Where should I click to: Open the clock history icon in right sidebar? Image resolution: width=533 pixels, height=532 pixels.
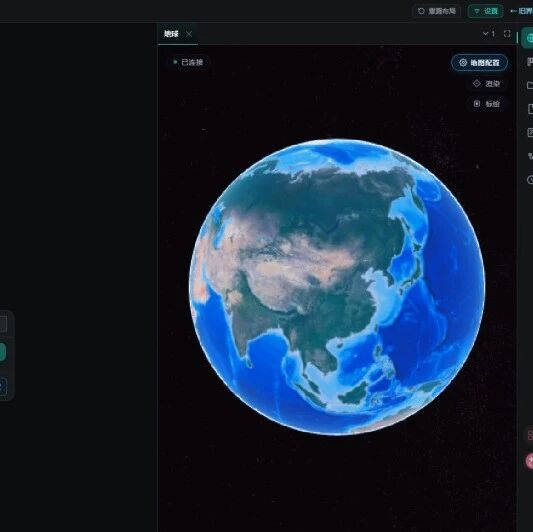click(530, 179)
